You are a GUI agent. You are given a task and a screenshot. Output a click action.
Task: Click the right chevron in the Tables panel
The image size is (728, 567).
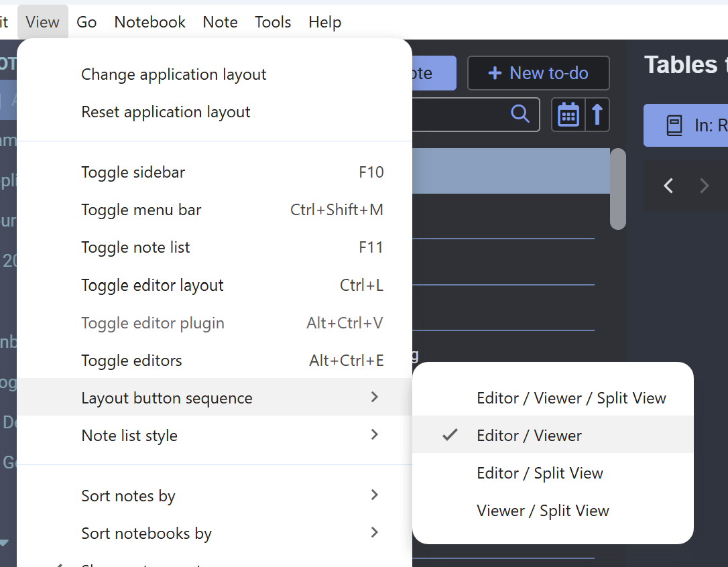pos(704,186)
